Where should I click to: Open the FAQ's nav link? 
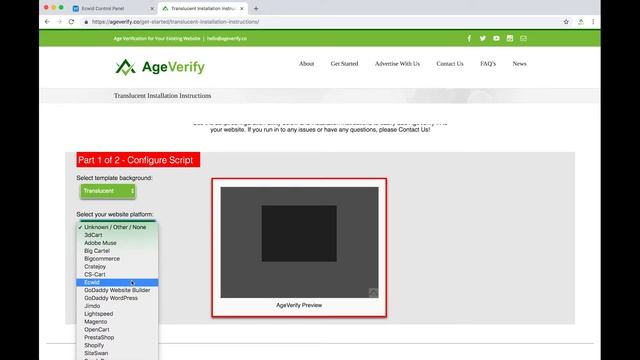(488, 64)
